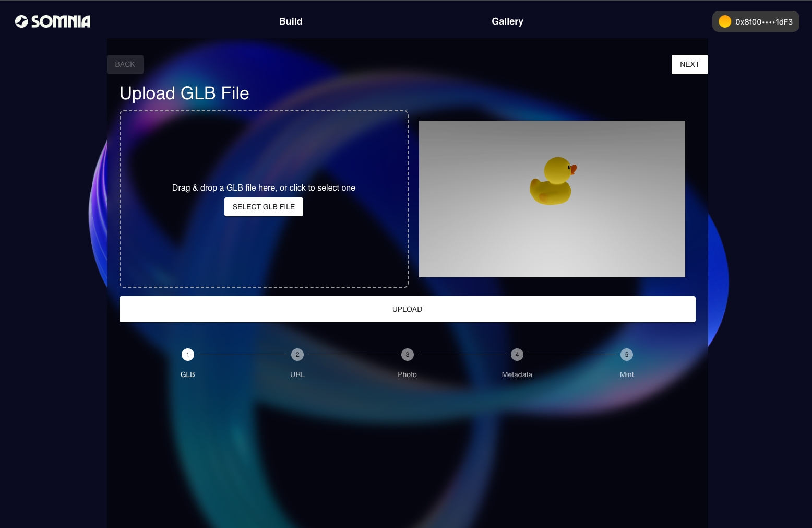The image size is (812, 528).
Task: Open wallet address 0x8f00····1dF3 menu
Action: (x=763, y=22)
